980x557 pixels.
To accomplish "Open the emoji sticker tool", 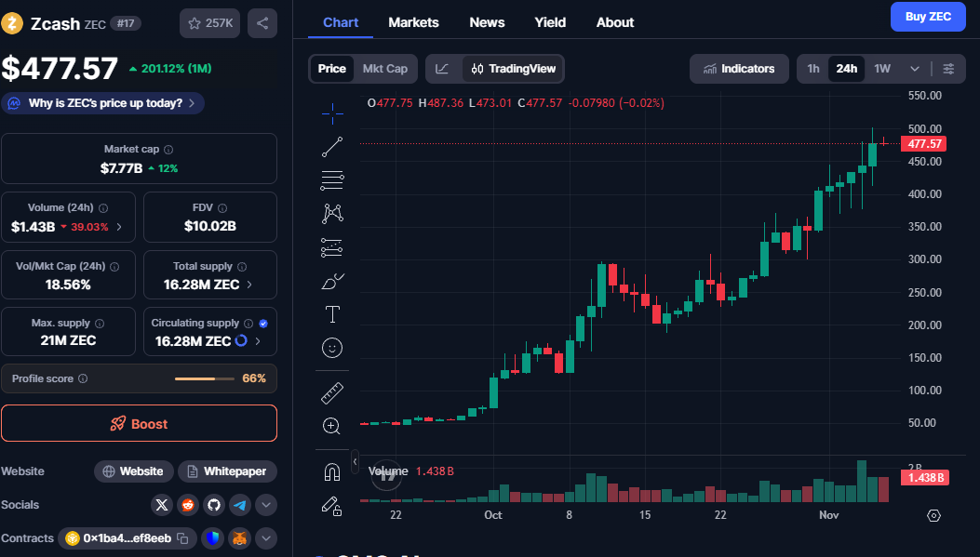I will pos(332,348).
